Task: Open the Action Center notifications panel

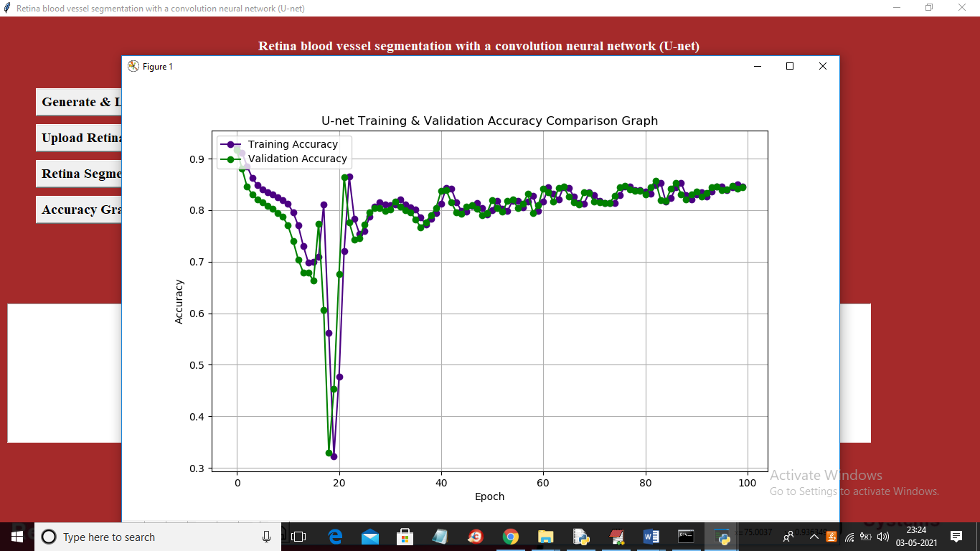Action: (956, 537)
